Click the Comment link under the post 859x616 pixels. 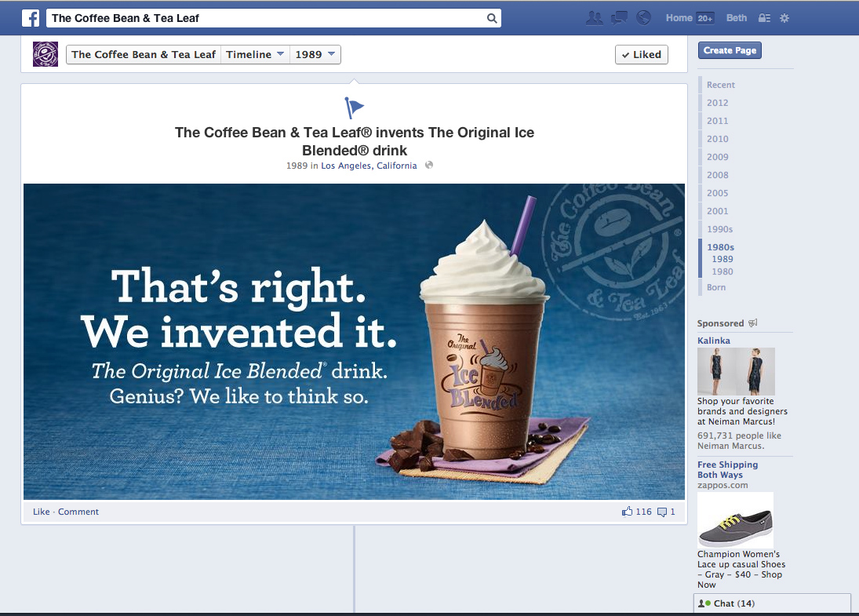coord(78,512)
